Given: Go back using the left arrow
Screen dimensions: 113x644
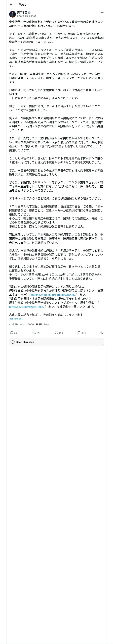Looking at the screenshot, I should click(11, 5).
